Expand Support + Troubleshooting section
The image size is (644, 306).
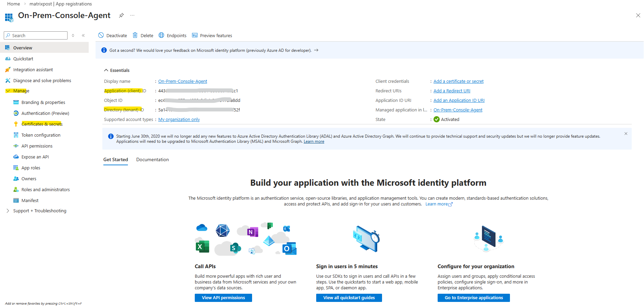(8, 211)
